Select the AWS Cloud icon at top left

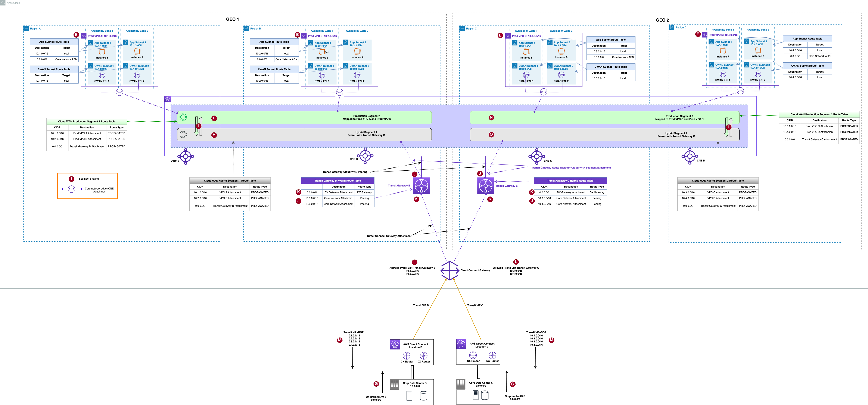pos(3,3)
